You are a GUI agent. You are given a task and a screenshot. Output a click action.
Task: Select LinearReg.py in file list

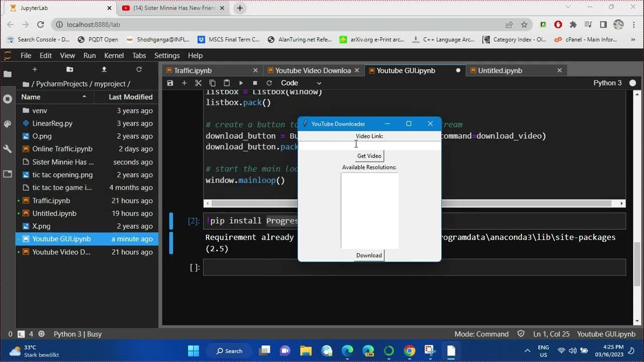click(87, 123)
